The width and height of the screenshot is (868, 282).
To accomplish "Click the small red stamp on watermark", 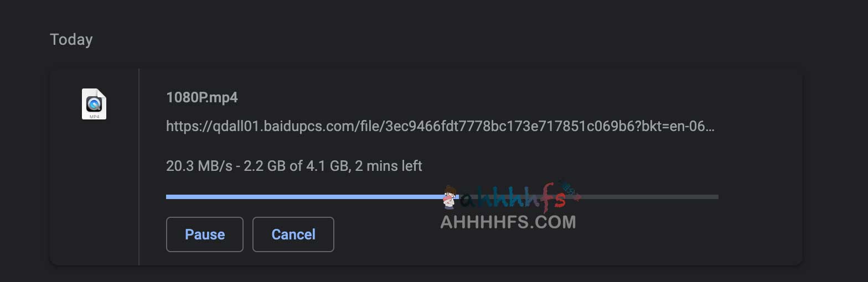I will (x=570, y=192).
